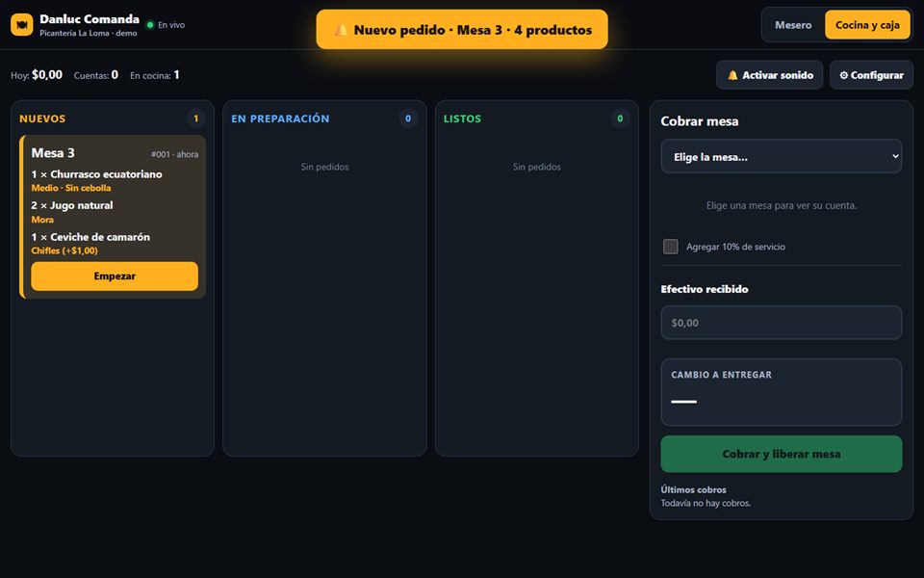The image size is (924, 578).
Task: Click the Medio · Sin cebolla note
Action: point(70,188)
